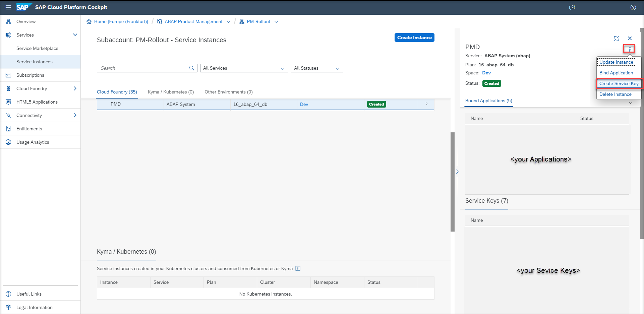Click the main content vertical scrollbar
Image resolution: width=644 pixels, height=314 pixels.
coord(453,182)
